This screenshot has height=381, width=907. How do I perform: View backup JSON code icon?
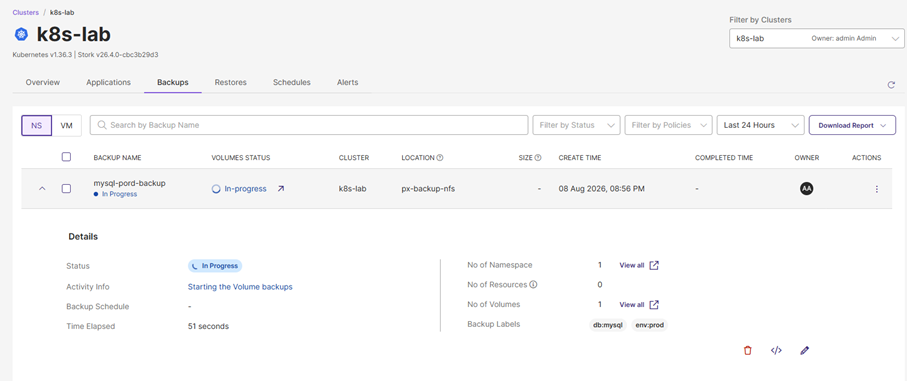point(776,350)
